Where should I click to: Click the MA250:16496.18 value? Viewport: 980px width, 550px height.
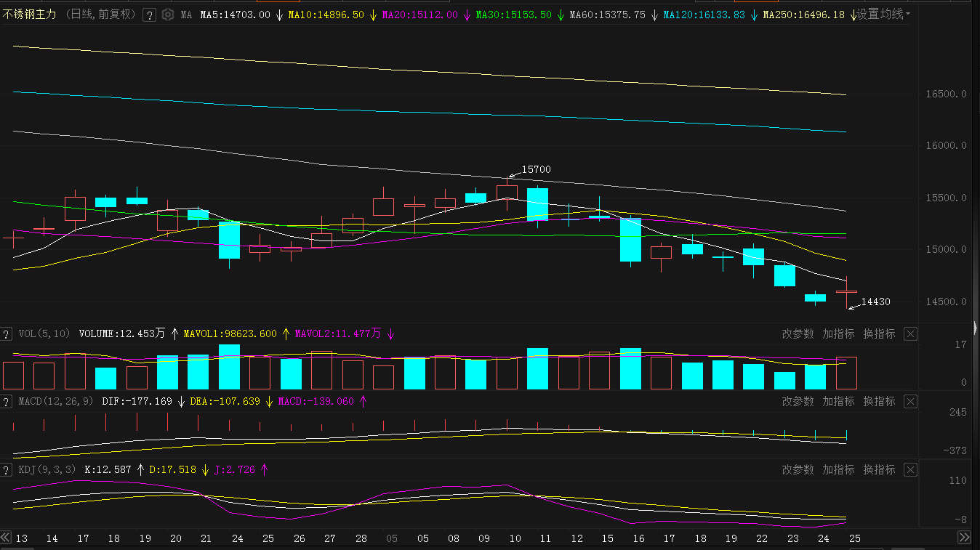point(803,15)
